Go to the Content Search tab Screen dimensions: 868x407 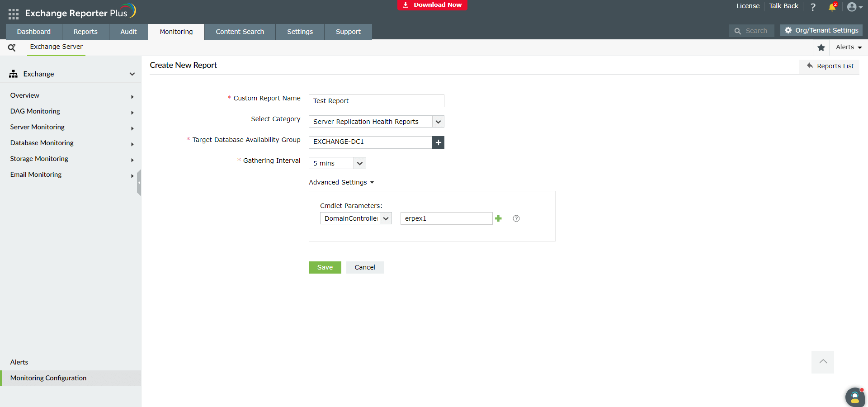[x=240, y=32]
